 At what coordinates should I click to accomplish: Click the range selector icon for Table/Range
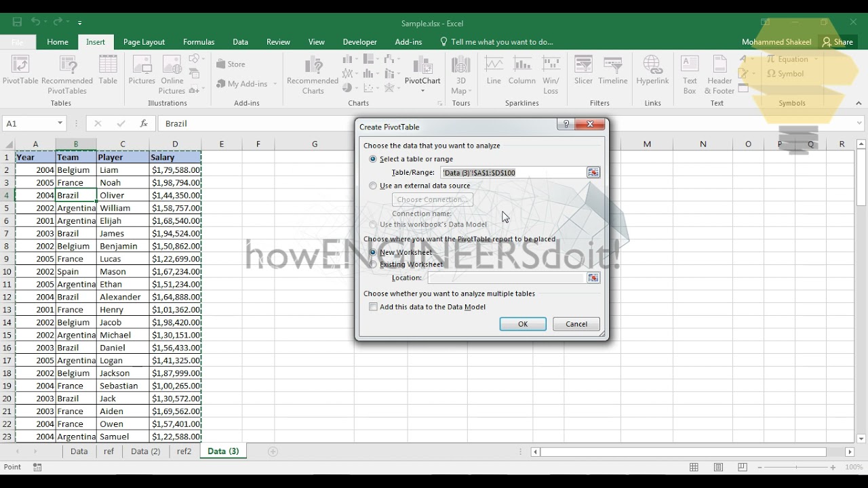click(593, 172)
